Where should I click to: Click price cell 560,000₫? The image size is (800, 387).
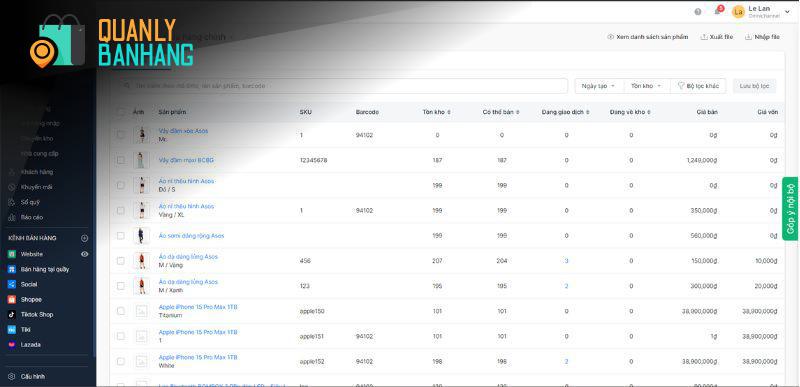coord(705,236)
